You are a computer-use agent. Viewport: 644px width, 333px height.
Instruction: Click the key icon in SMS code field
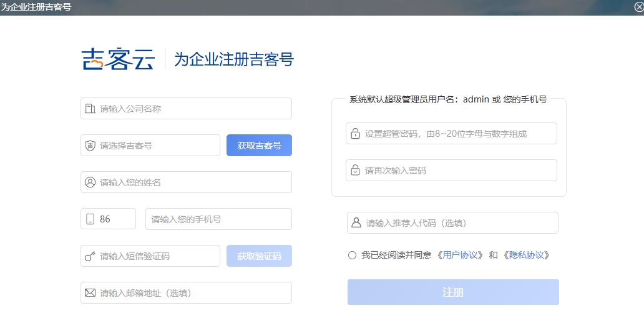tap(90, 256)
